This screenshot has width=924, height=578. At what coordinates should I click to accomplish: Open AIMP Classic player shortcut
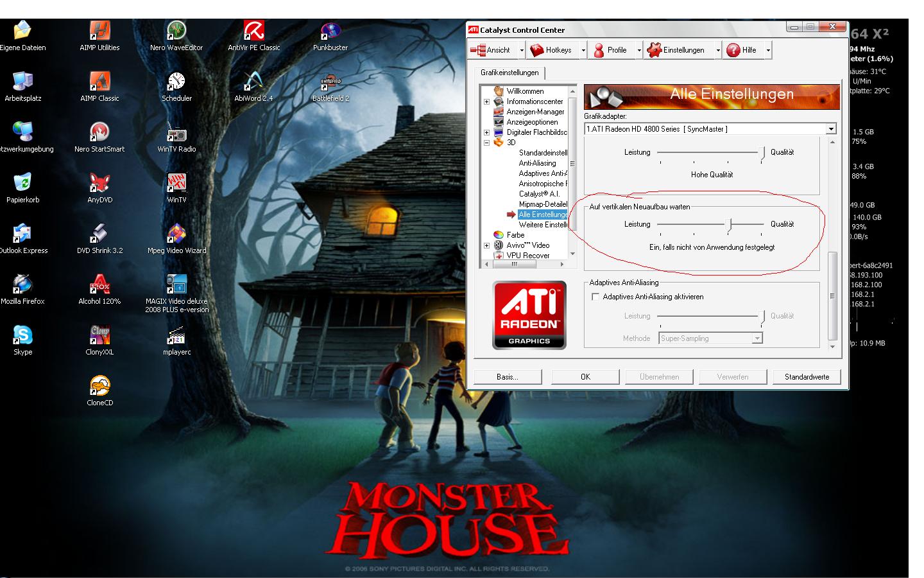click(x=99, y=81)
